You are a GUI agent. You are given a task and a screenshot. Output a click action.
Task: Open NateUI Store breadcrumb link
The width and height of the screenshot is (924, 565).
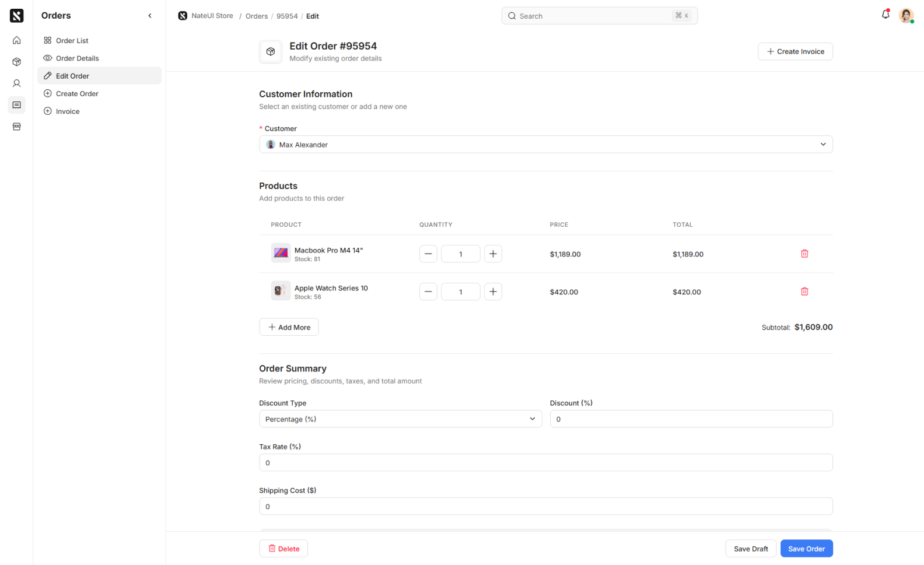click(206, 16)
